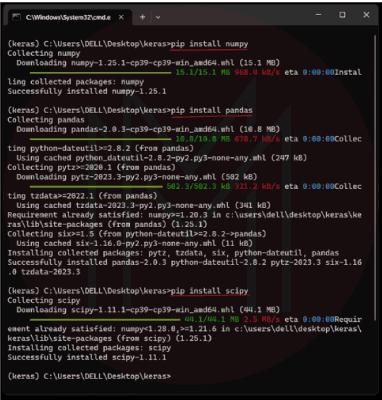Screen dimensions: 382x400
Task: Minimize the terminal window
Action: tap(318, 15)
